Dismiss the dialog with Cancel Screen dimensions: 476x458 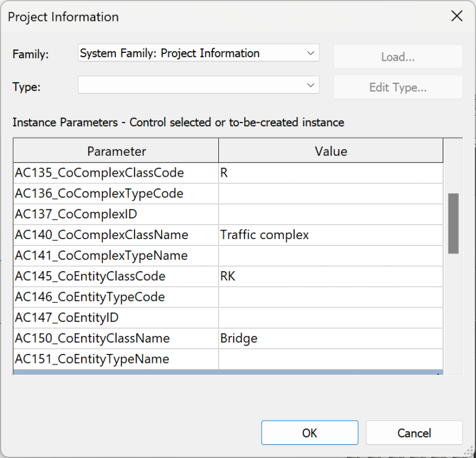coord(414,432)
